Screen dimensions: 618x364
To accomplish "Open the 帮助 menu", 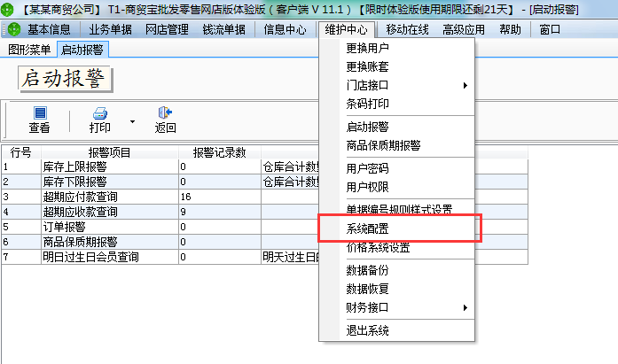I will [510, 29].
